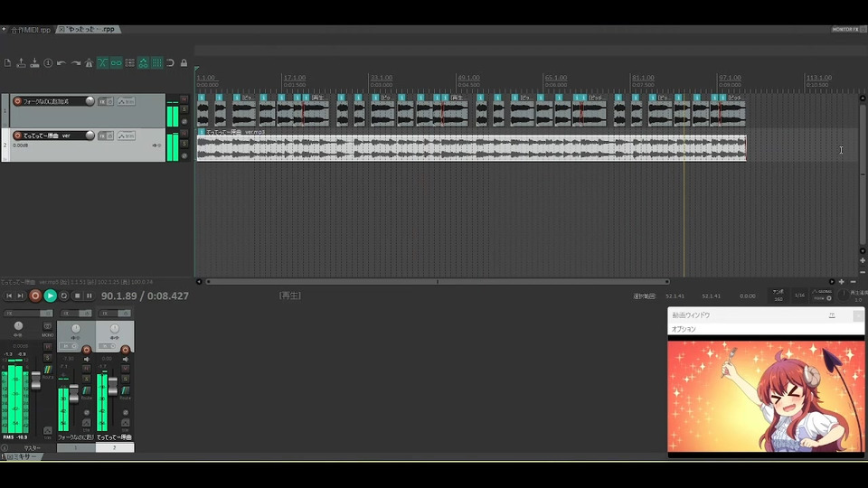
Task: Mute track 2 in track panel
Action: pos(184,134)
